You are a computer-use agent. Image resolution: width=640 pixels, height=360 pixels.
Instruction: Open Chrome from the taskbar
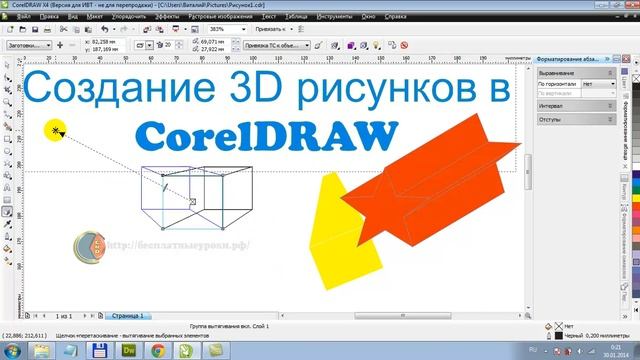click(158, 351)
